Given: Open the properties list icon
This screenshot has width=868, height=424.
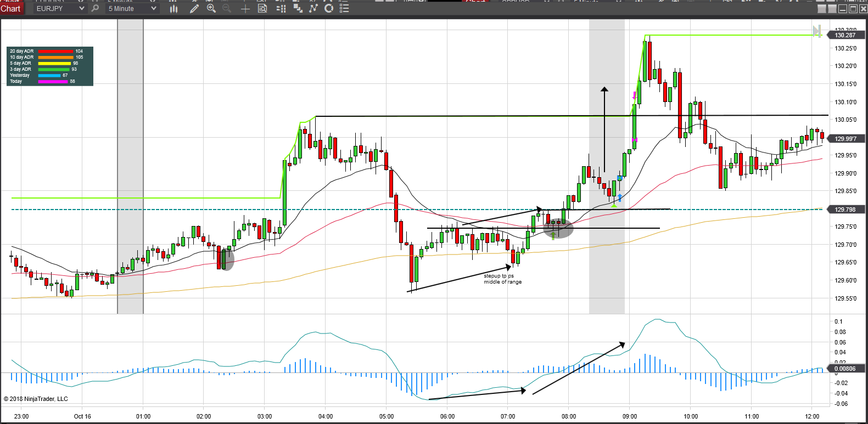Looking at the screenshot, I should 344,8.
